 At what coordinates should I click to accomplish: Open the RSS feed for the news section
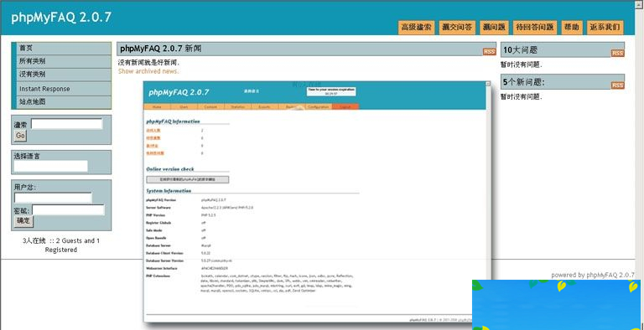tap(489, 52)
